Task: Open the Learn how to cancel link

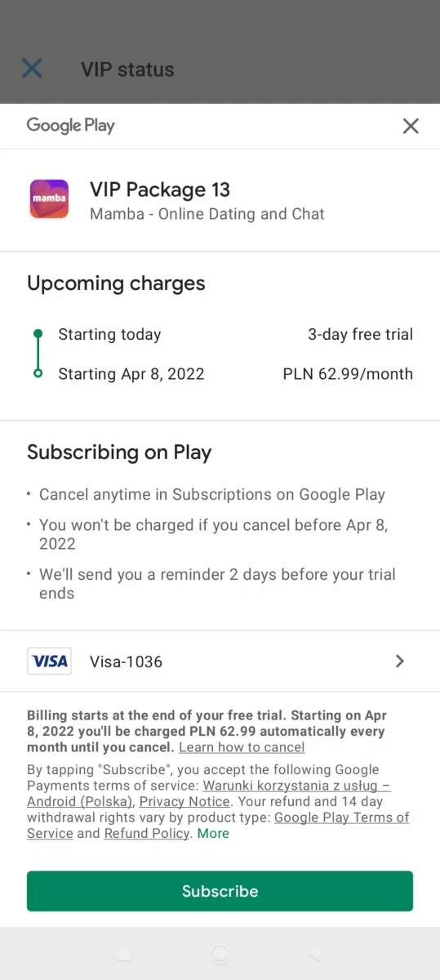Action: click(242, 747)
